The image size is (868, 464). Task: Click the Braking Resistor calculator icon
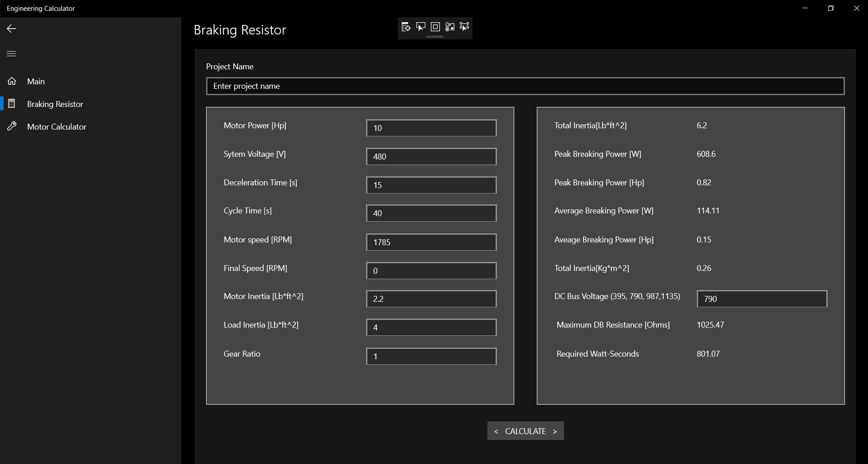pyautogui.click(x=12, y=104)
